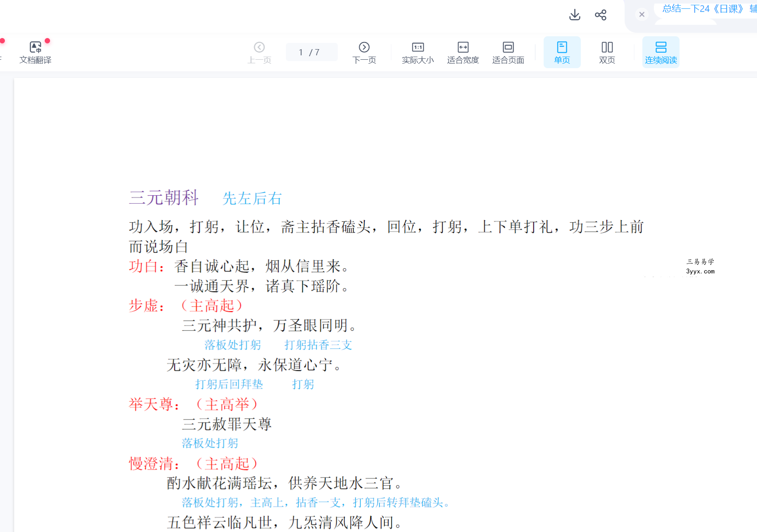
Task: Click the red label 慢澄清：
Action: 154,464
